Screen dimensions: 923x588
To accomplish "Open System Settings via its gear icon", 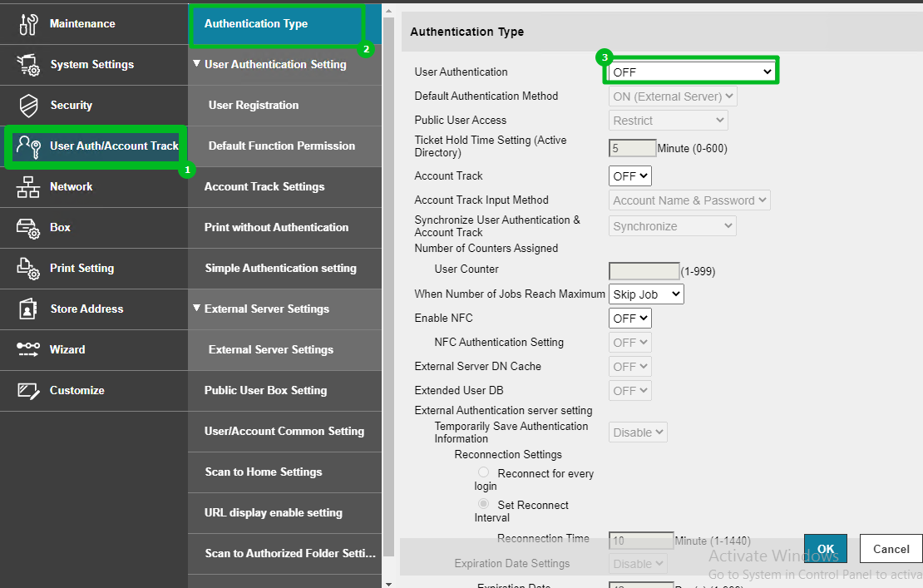I will pos(28,65).
